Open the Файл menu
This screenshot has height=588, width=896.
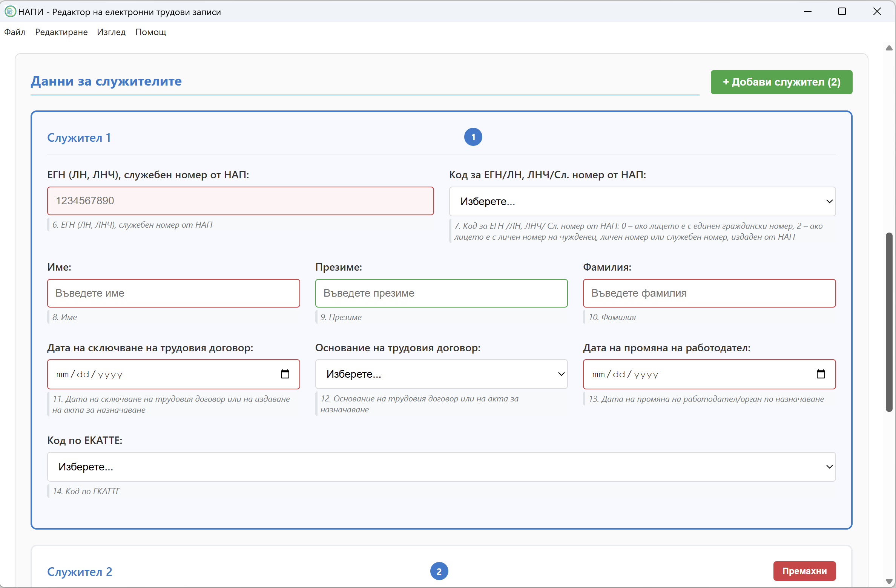[x=15, y=32]
